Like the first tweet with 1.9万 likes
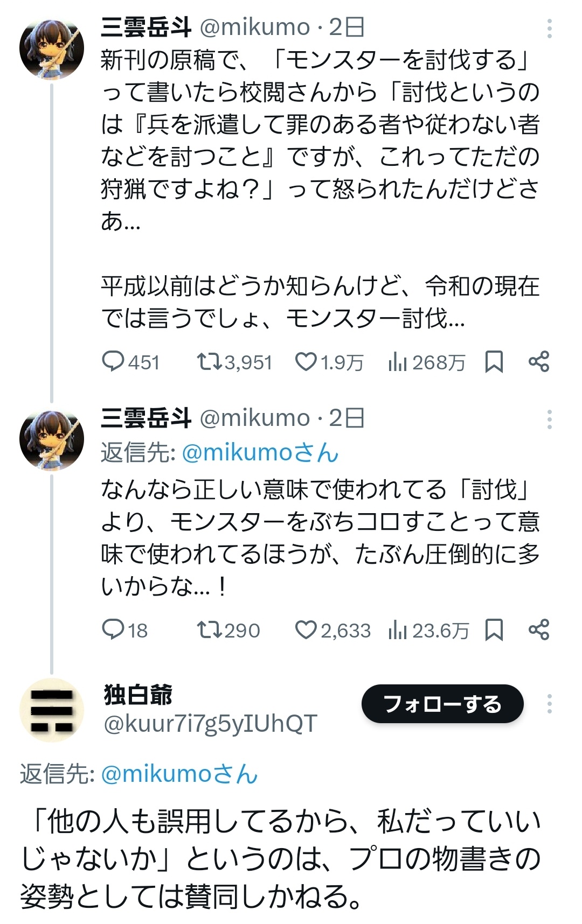The height and width of the screenshot is (924, 582). pyautogui.click(x=306, y=362)
